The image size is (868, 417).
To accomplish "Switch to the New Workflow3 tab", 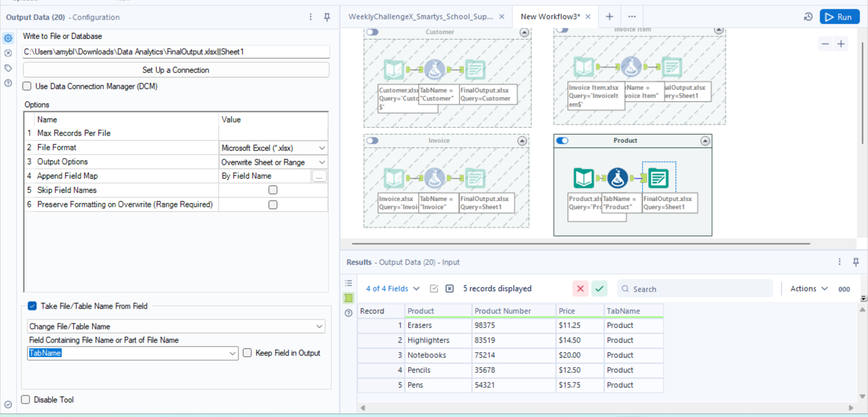I will click(550, 17).
